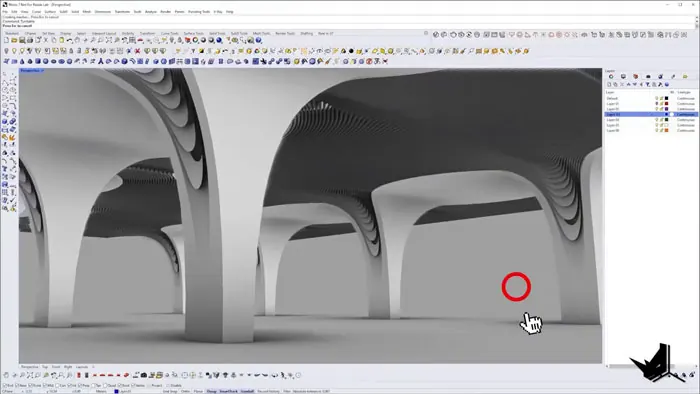Image resolution: width=700 pixels, height=394 pixels.
Task: Click the color wheel render icon
Action: (x=195, y=40)
